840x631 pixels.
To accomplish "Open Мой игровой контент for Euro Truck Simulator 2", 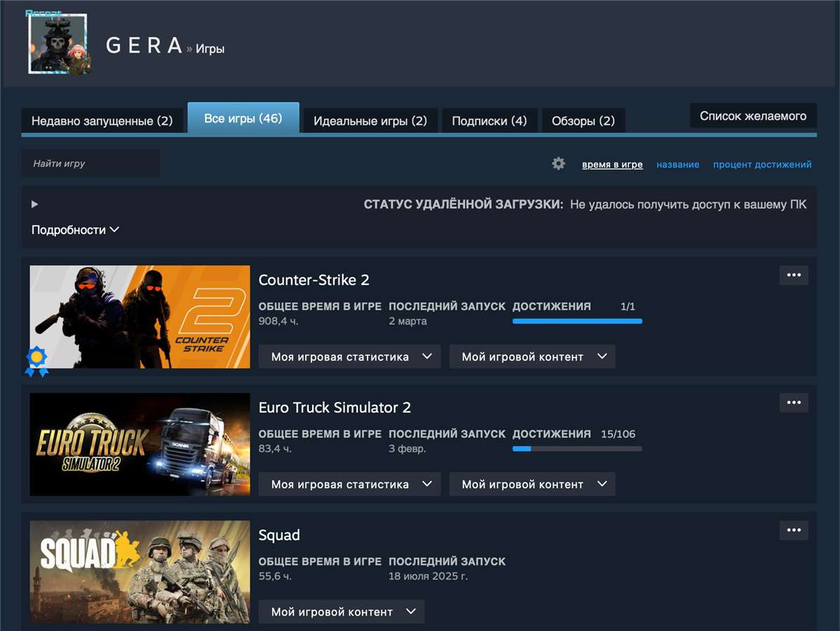I will tap(532, 483).
